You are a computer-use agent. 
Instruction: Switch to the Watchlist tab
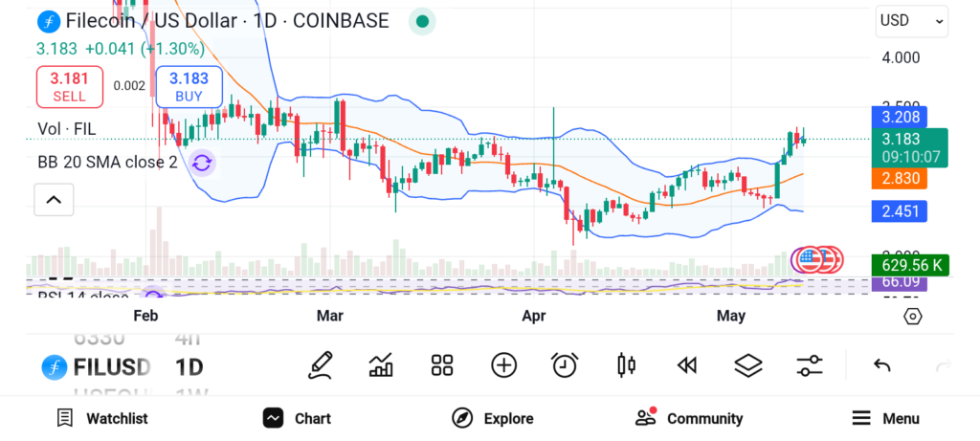[102, 418]
